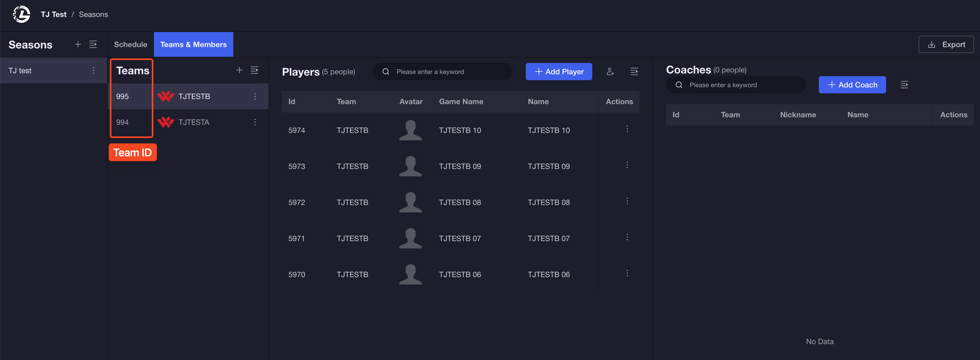The width and height of the screenshot is (980, 360).
Task: Open options menu for TJ test season
Action: [x=94, y=70]
